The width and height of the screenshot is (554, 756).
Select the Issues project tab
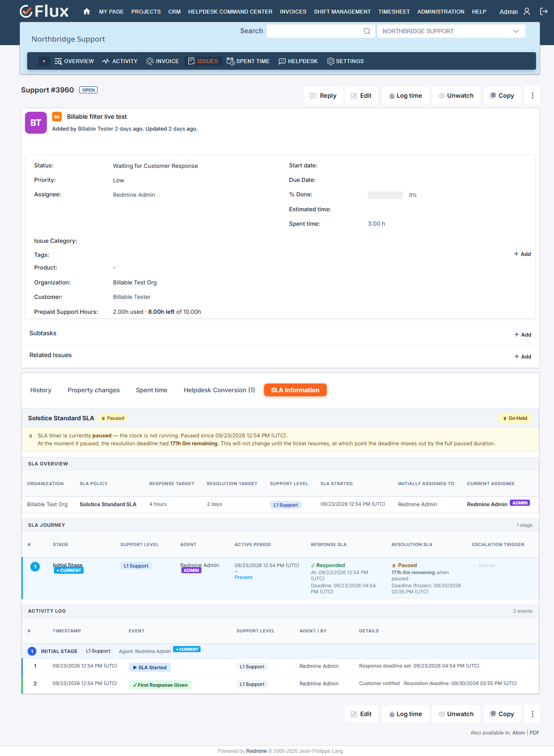point(203,61)
